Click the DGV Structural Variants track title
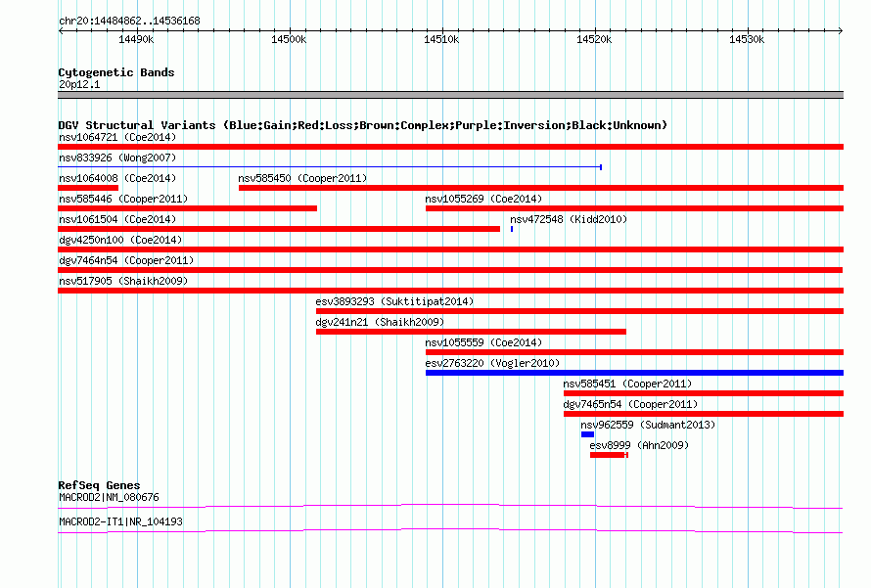The width and height of the screenshot is (871, 588). (x=362, y=125)
